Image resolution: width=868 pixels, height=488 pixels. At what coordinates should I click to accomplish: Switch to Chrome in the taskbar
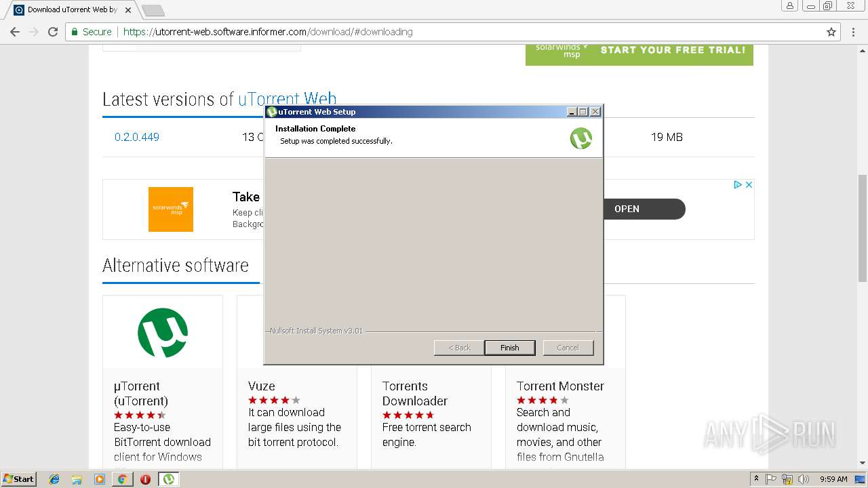(122, 479)
